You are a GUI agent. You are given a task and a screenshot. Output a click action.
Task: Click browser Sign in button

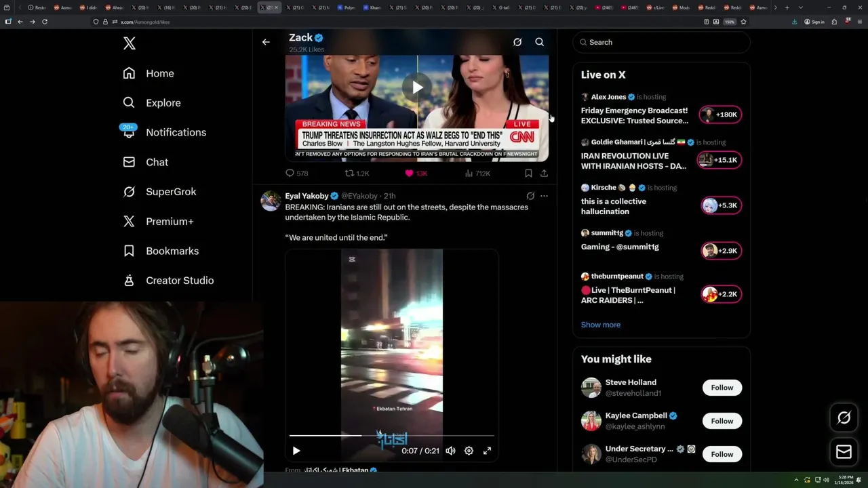tap(814, 22)
